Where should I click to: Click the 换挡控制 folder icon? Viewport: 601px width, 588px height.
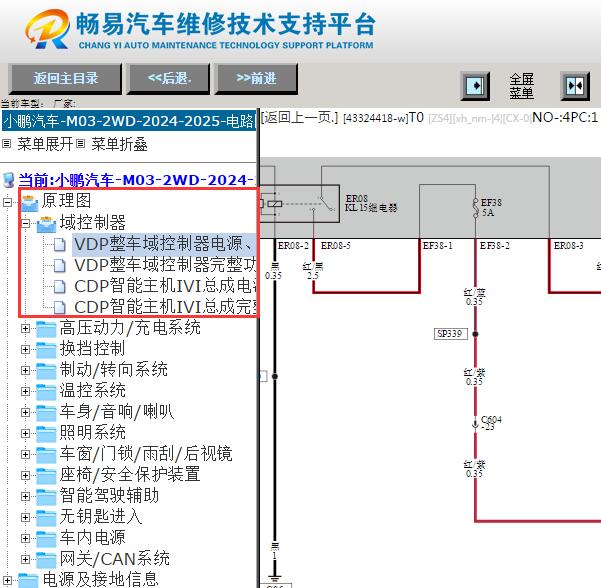pyautogui.click(x=46, y=350)
